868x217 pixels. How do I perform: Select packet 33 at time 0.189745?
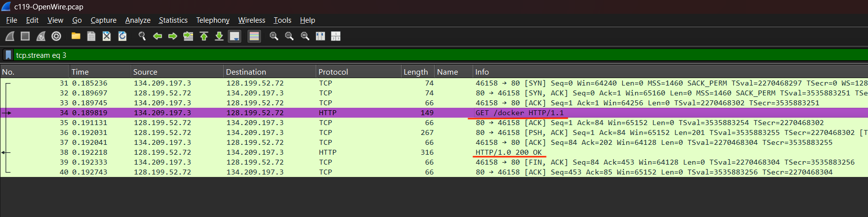pyautogui.click(x=434, y=103)
